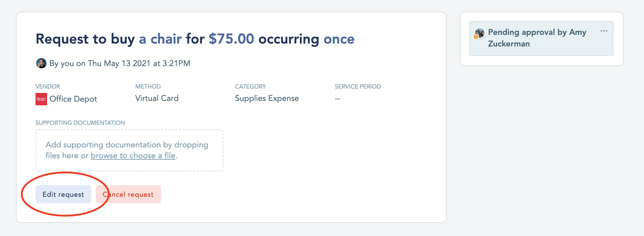
Task: Click the SUPPORTING DOCUMENTATION label
Action: [x=80, y=123]
